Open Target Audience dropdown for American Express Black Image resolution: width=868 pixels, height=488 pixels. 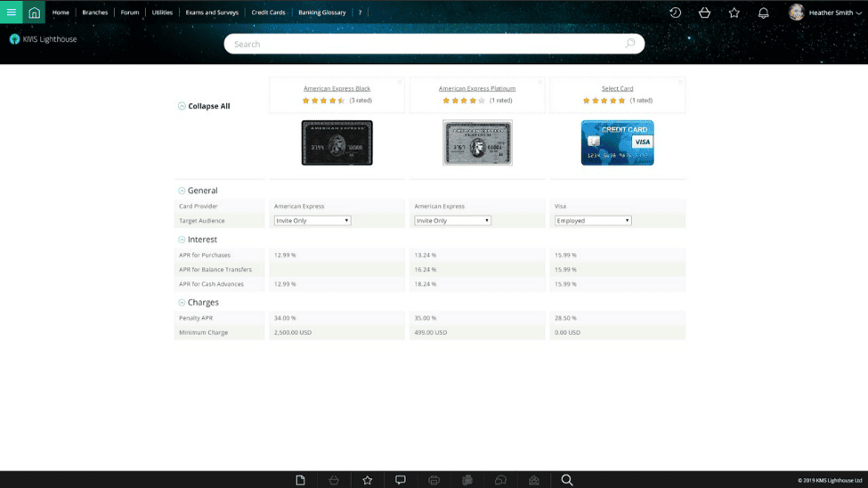coord(312,221)
